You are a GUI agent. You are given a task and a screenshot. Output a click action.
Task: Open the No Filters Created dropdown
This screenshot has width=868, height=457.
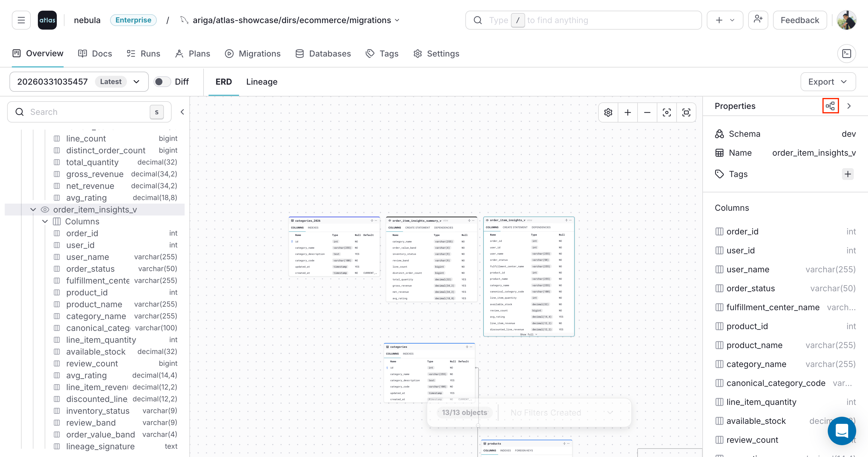coord(610,413)
